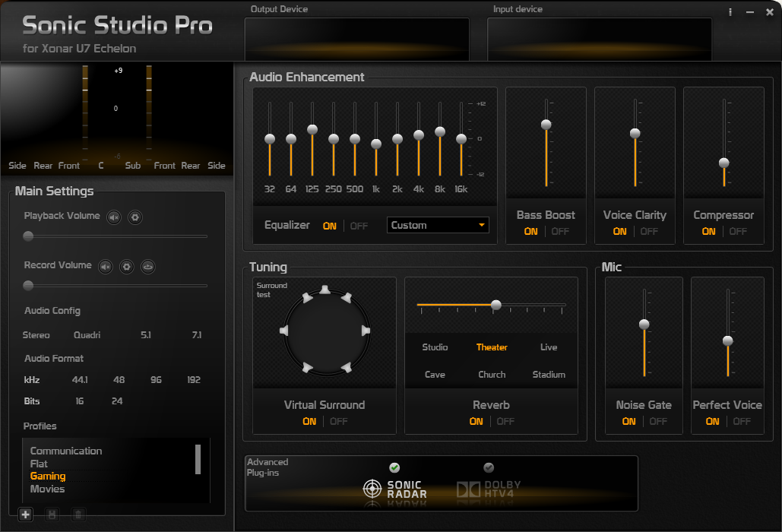Choose the Cave reverb preset

click(x=435, y=375)
